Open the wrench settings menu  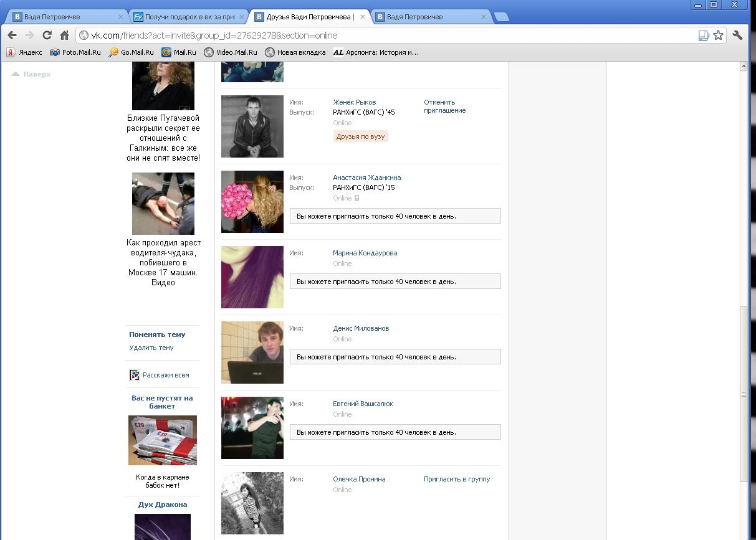737,36
